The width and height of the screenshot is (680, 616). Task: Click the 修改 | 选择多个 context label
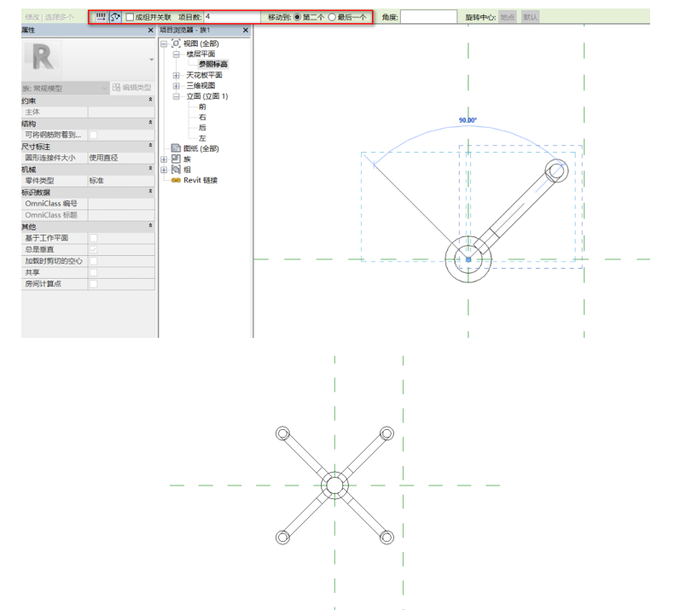pyautogui.click(x=49, y=17)
